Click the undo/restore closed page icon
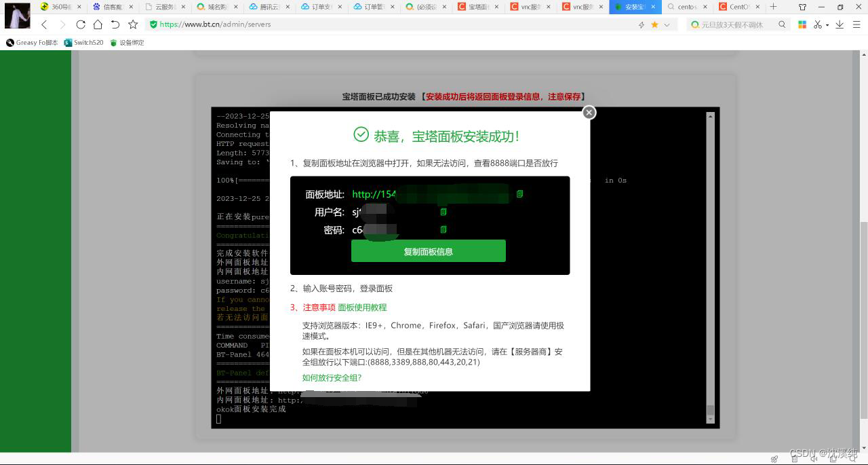 (x=115, y=24)
